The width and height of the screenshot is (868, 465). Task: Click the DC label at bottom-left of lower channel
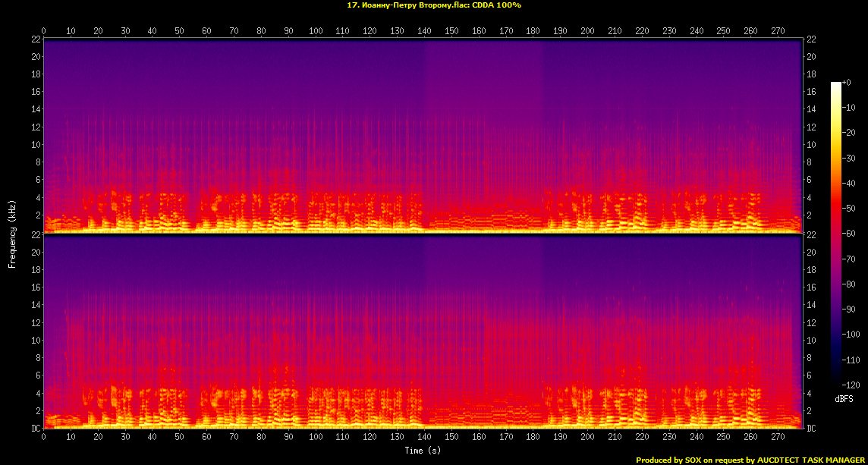click(x=36, y=429)
